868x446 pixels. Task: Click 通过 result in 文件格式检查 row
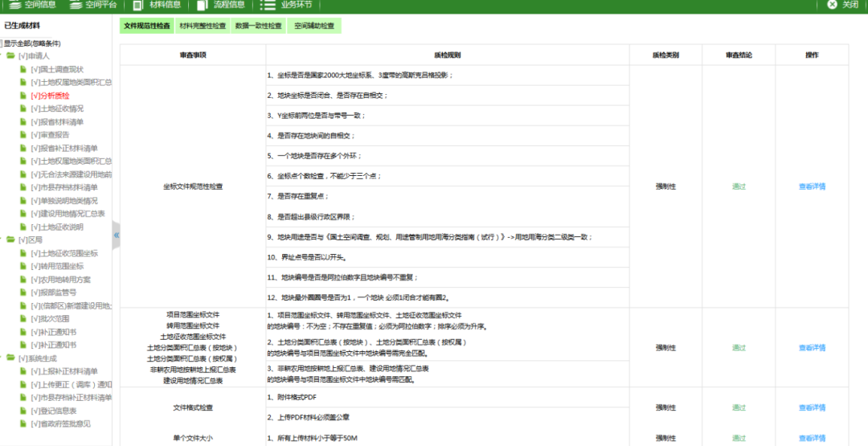[x=739, y=407]
